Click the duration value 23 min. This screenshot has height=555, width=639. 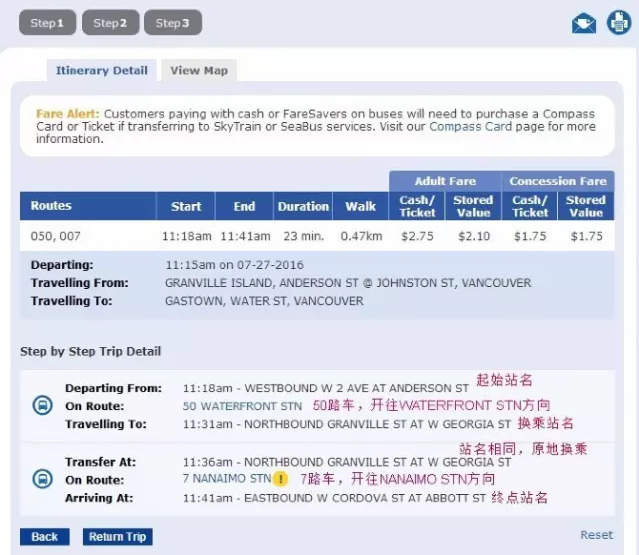coord(304,236)
